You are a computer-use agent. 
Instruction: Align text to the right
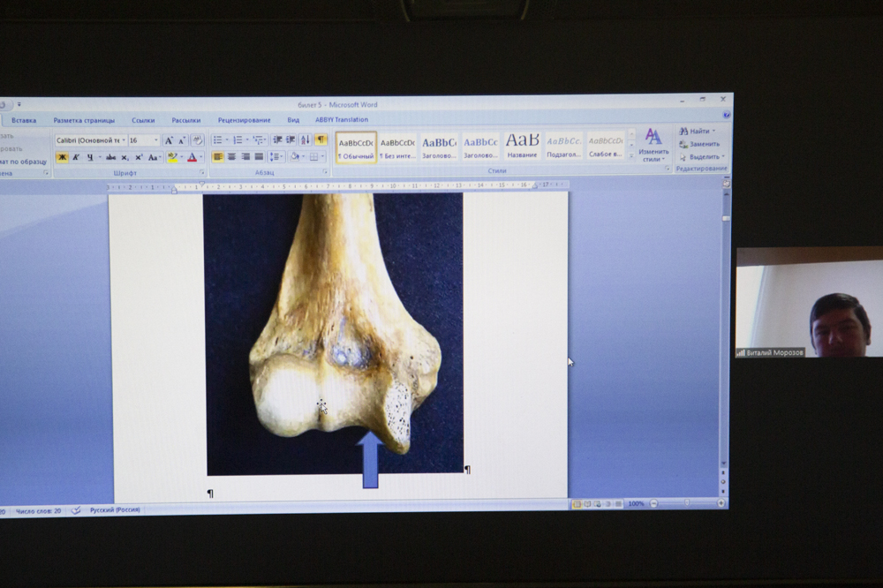point(245,156)
